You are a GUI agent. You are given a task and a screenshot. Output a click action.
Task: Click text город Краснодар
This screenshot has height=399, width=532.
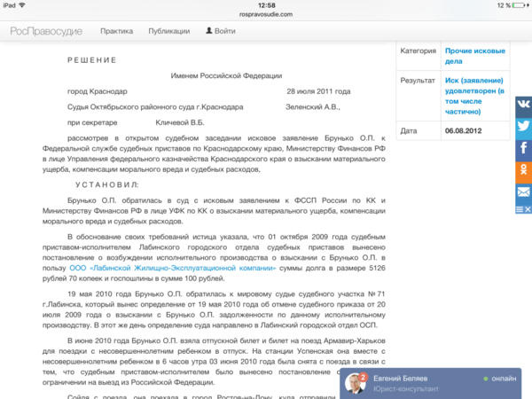(x=98, y=91)
